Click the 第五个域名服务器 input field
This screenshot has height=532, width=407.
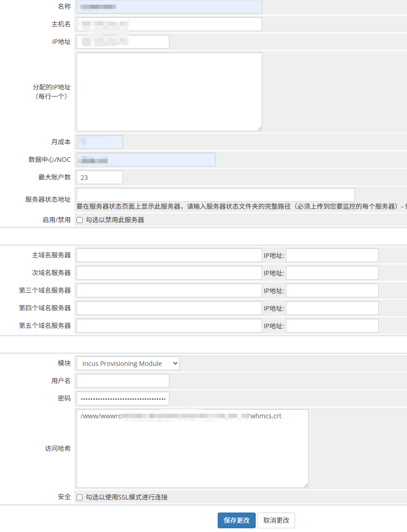[169, 326]
